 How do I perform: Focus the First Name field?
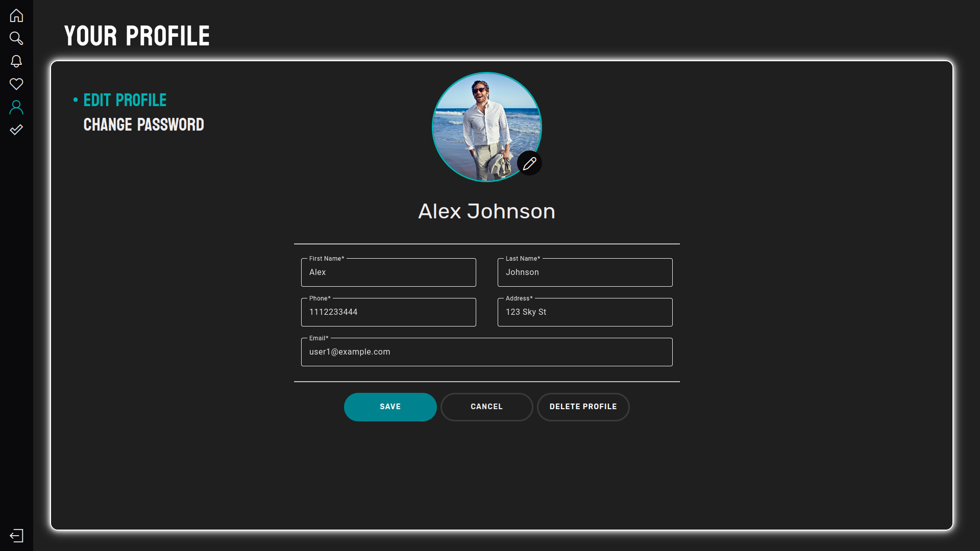pos(388,272)
